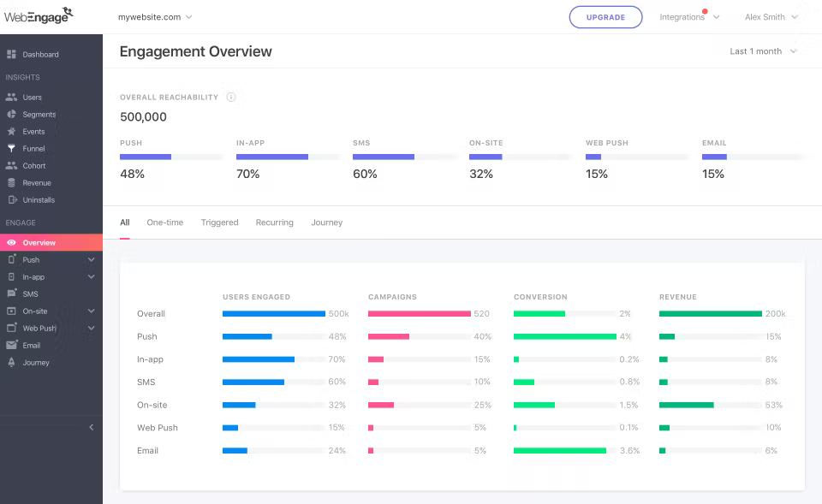The image size is (822, 504).
Task: Click the ON-SITE 32% reachability bar
Action: pos(521,157)
